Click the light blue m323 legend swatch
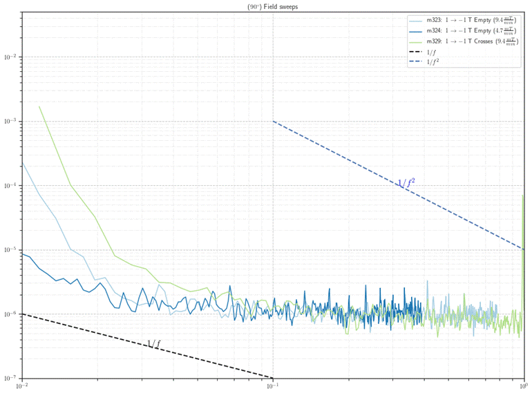Screen dimensions: 532x393 click(416, 21)
